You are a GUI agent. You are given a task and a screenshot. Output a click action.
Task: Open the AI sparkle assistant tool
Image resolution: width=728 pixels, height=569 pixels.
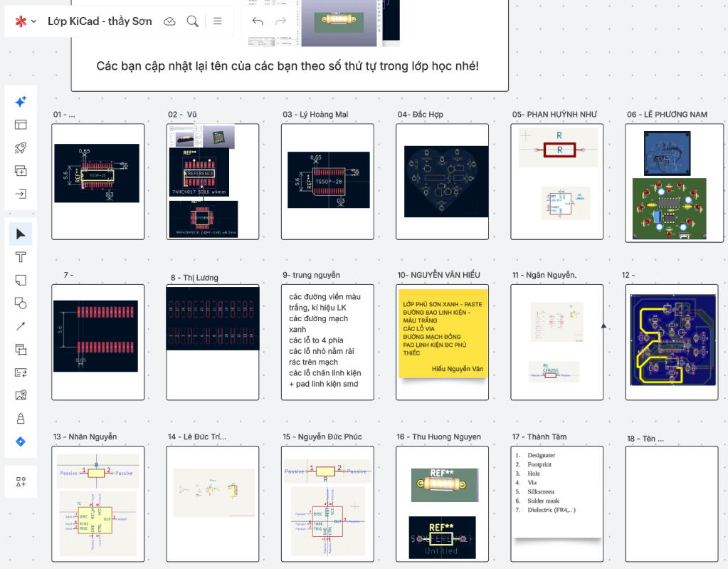click(21, 101)
